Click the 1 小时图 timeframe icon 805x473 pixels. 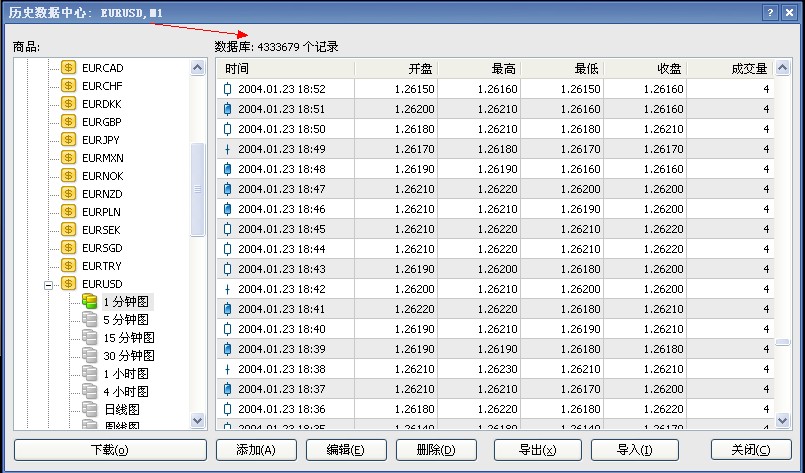(x=90, y=373)
